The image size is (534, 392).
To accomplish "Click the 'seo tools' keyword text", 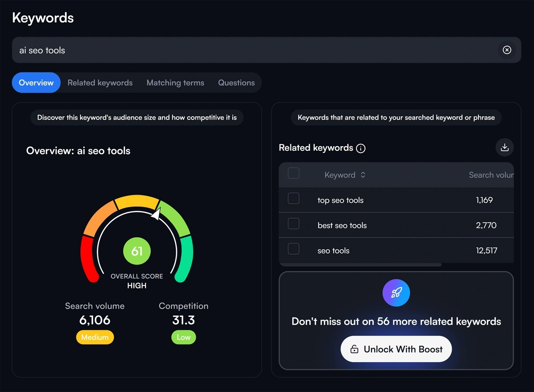I will pos(333,251).
